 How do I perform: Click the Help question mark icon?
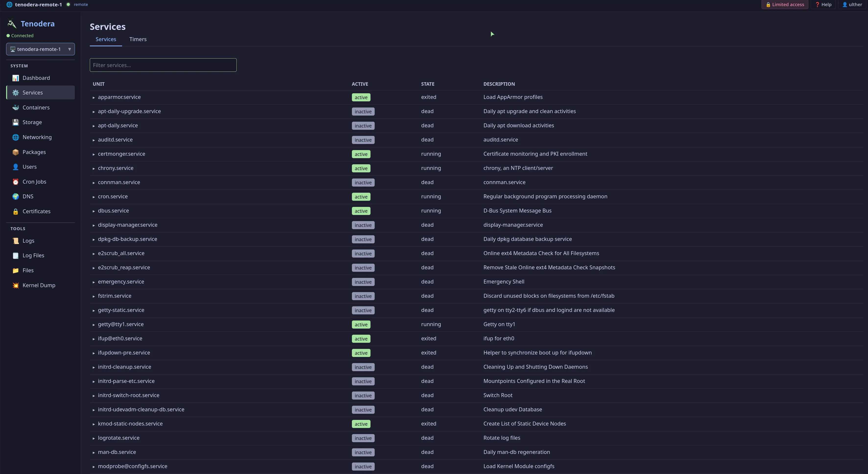(x=817, y=4)
